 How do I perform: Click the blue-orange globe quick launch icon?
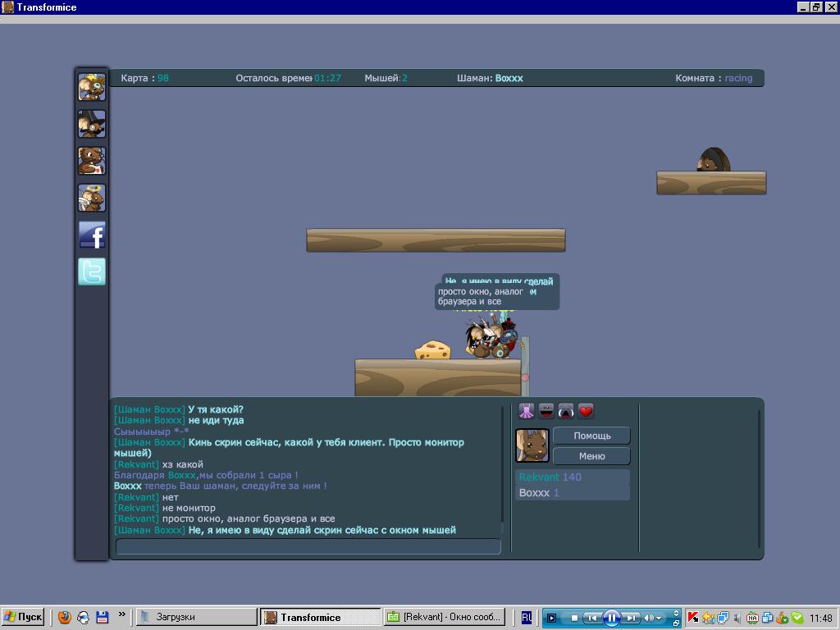[84, 617]
